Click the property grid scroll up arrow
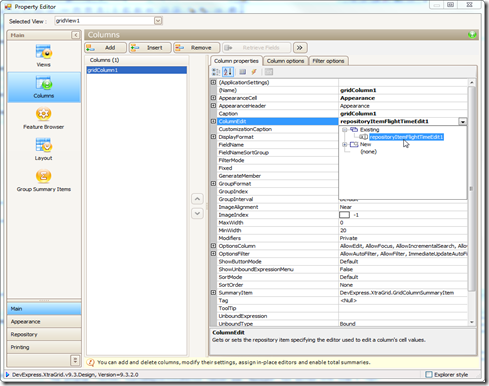489x386 pixels. pyautogui.click(x=471, y=82)
